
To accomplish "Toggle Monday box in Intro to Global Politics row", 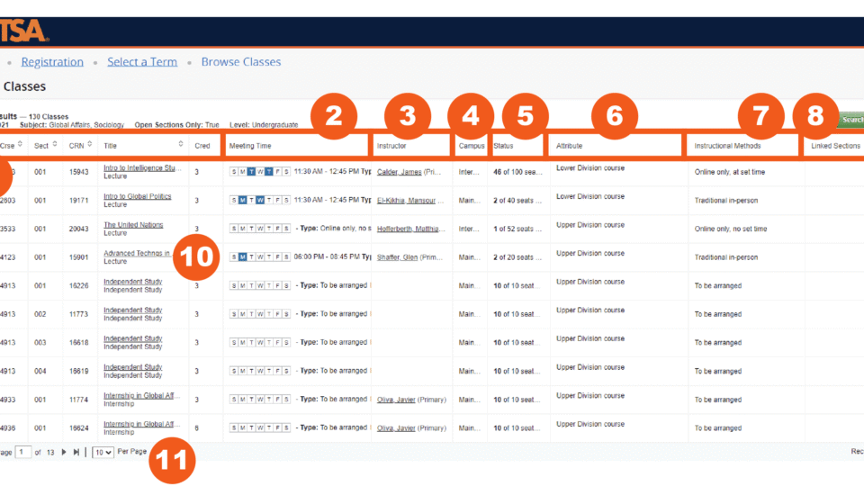I will (242, 200).
